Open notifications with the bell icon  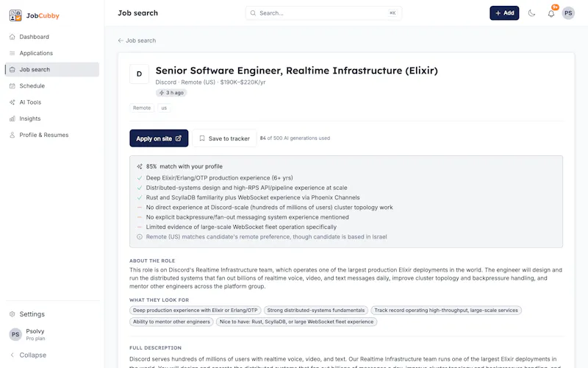click(x=551, y=14)
